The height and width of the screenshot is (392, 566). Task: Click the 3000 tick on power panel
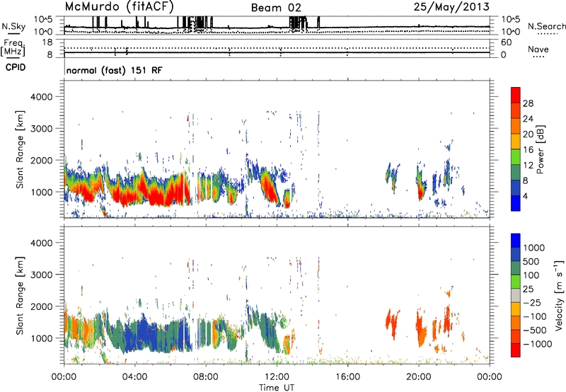click(x=41, y=129)
